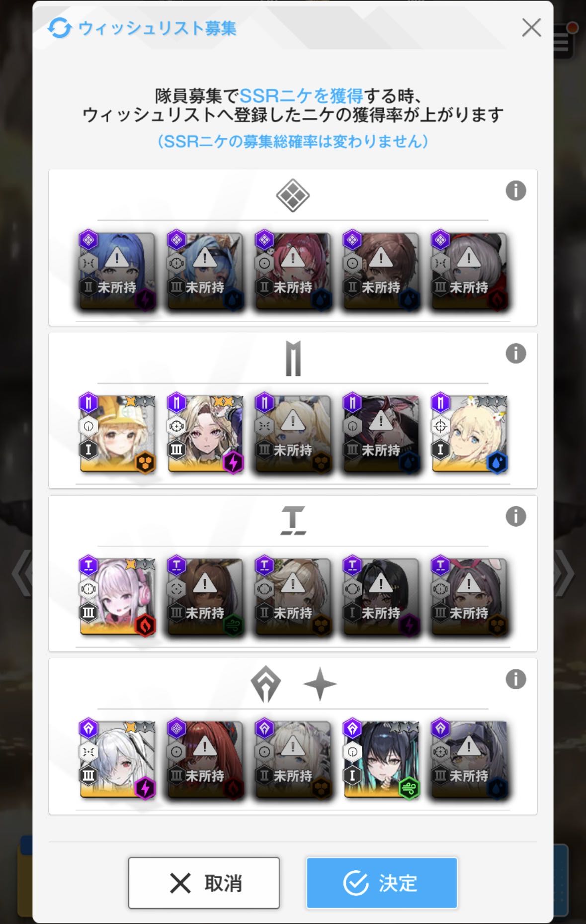
Task: Select the yellow hard-hat girl card
Action: (x=117, y=434)
